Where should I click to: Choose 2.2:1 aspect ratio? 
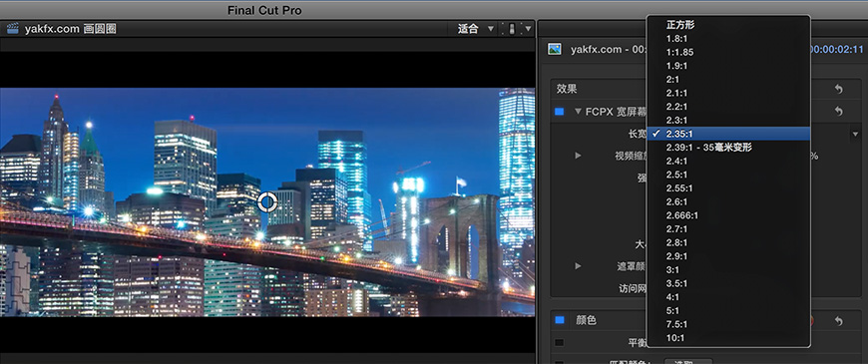[728, 107]
